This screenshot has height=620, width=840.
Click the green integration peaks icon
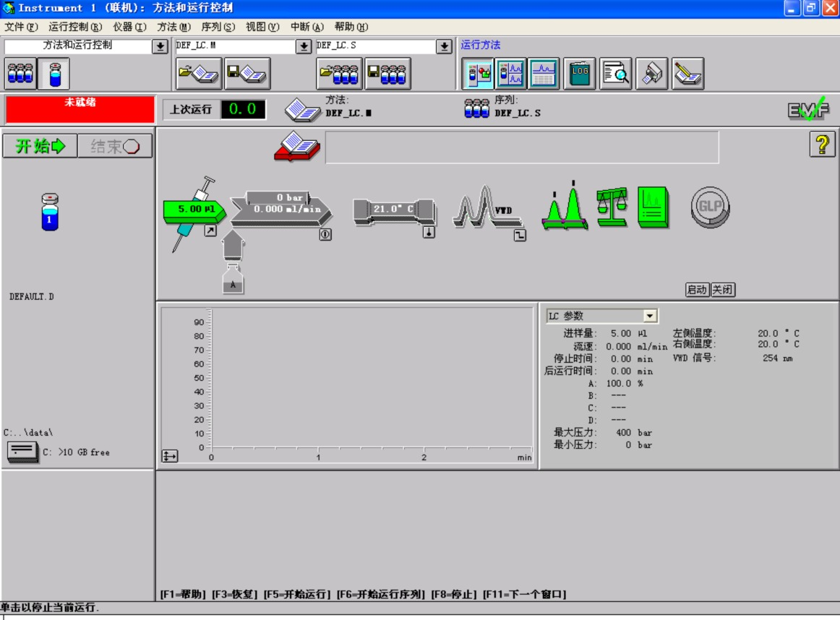(565, 210)
